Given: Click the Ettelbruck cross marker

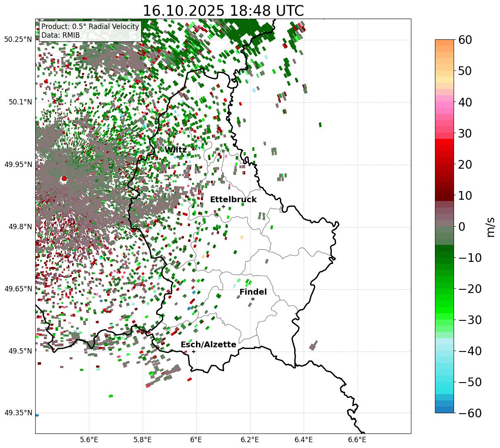Looking at the screenshot, I should coord(223,206).
